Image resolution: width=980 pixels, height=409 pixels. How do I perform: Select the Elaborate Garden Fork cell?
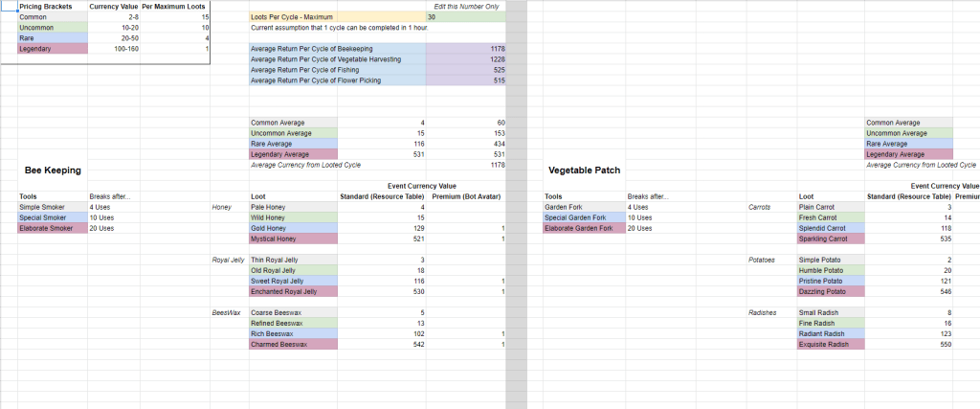581,228
